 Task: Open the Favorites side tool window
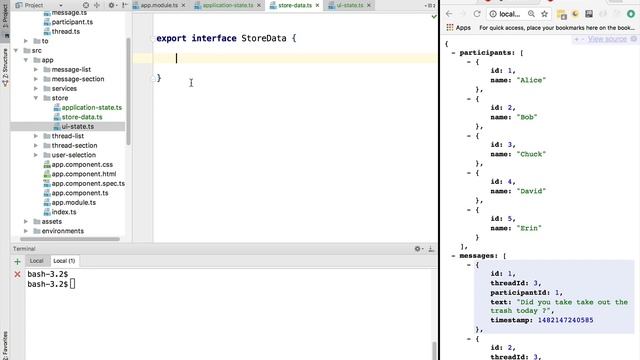click(5, 345)
